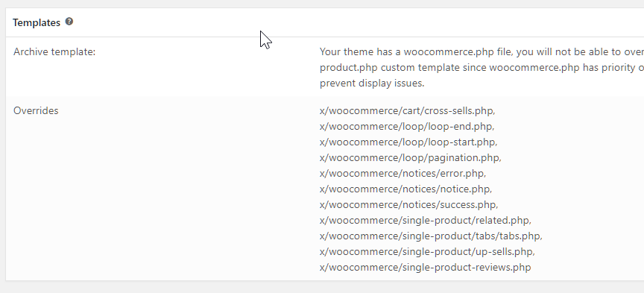Select the cart/cross-sells.php override path
Viewport: 644px width, 293px height.
pos(408,111)
